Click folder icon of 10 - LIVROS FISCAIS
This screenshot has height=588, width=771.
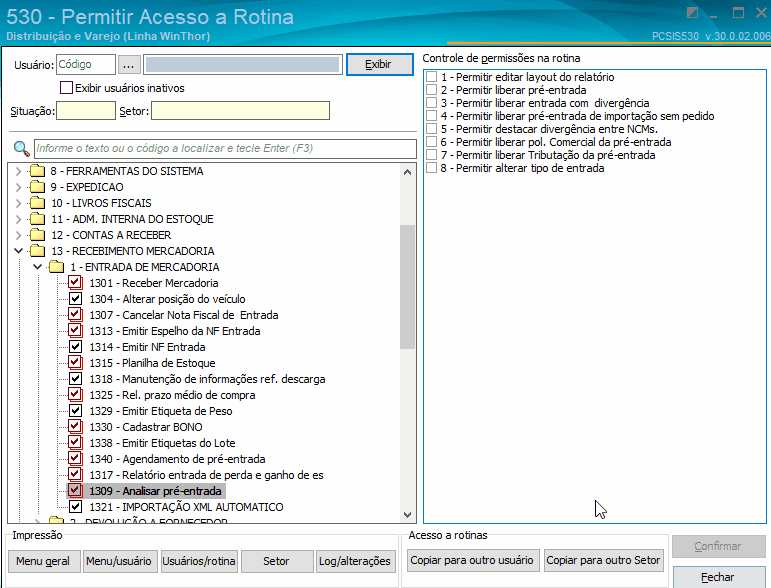click(x=37, y=203)
